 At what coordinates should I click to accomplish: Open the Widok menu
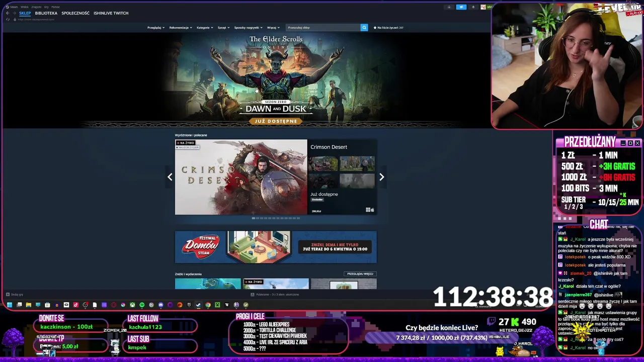pos(25,7)
